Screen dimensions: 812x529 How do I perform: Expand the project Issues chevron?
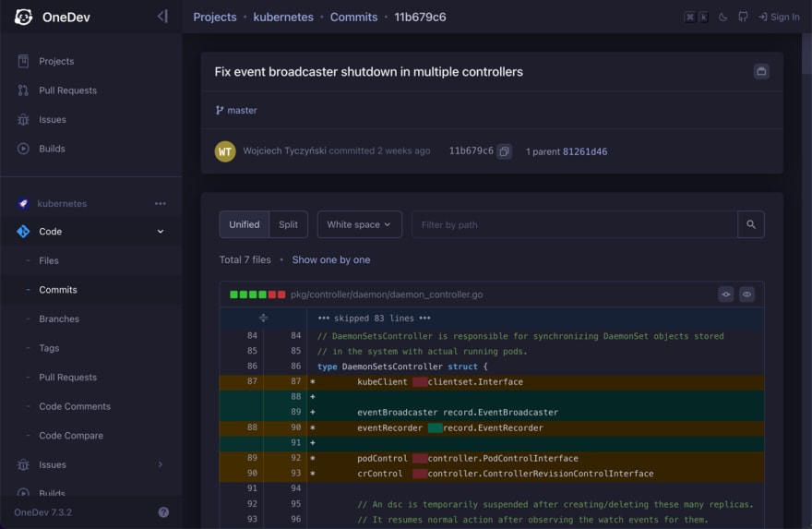161,464
